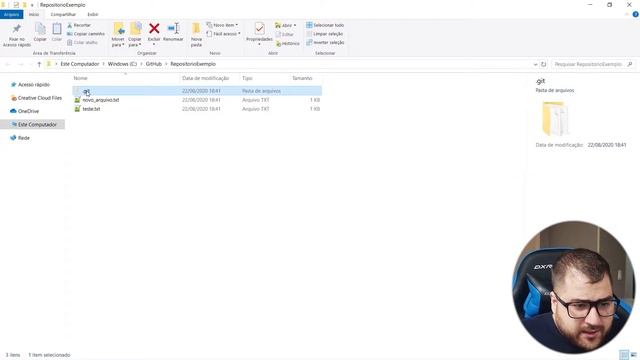Click the up-arrow navigation button
Screen dimensions: 640x360
(x=39, y=64)
